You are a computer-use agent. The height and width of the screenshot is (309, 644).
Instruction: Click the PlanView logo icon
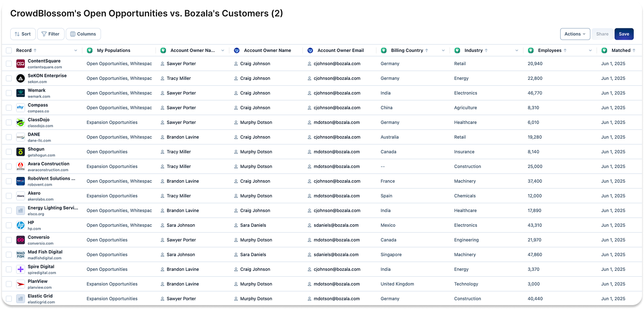point(21,284)
